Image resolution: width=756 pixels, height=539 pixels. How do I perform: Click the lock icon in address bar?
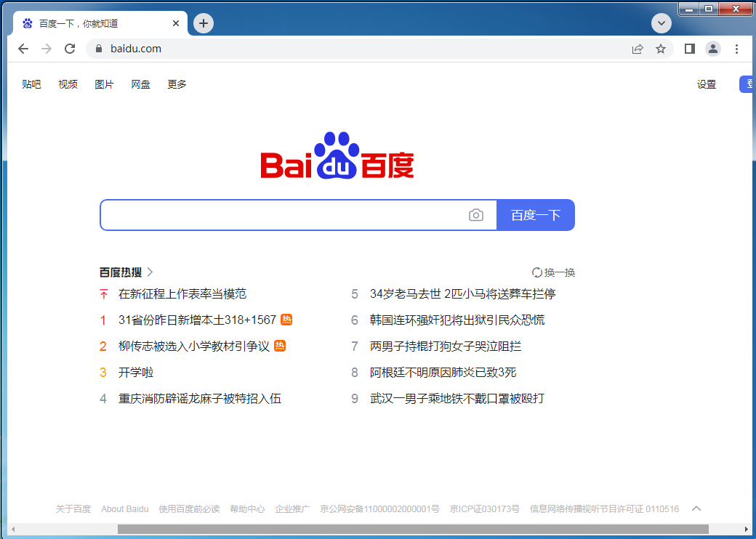[99, 49]
